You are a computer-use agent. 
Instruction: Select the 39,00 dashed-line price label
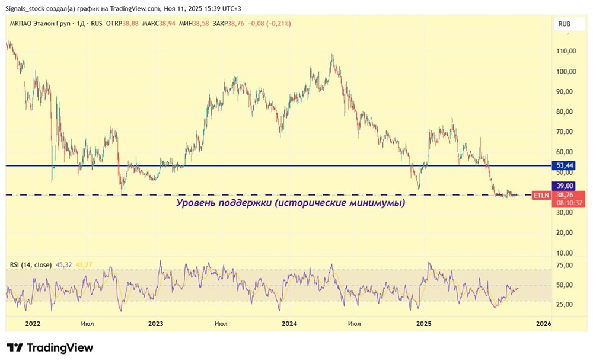point(564,186)
